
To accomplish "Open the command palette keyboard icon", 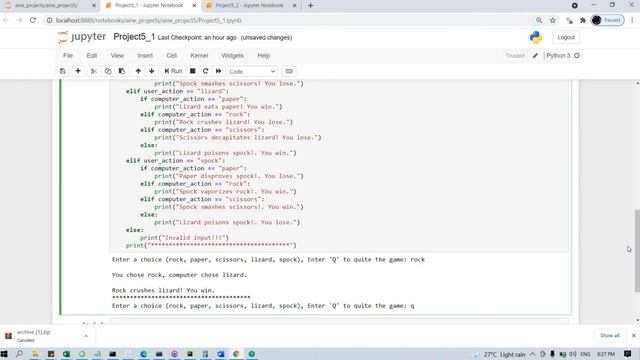I will click(289, 71).
